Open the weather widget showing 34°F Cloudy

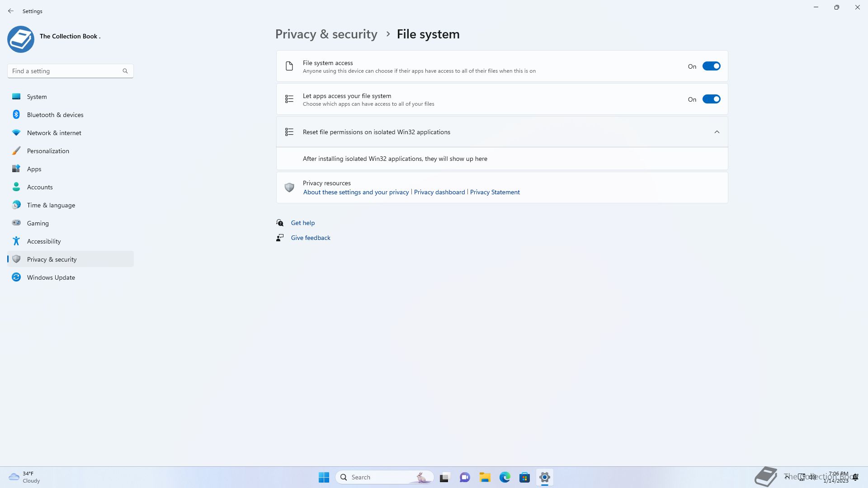pos(24,477)
